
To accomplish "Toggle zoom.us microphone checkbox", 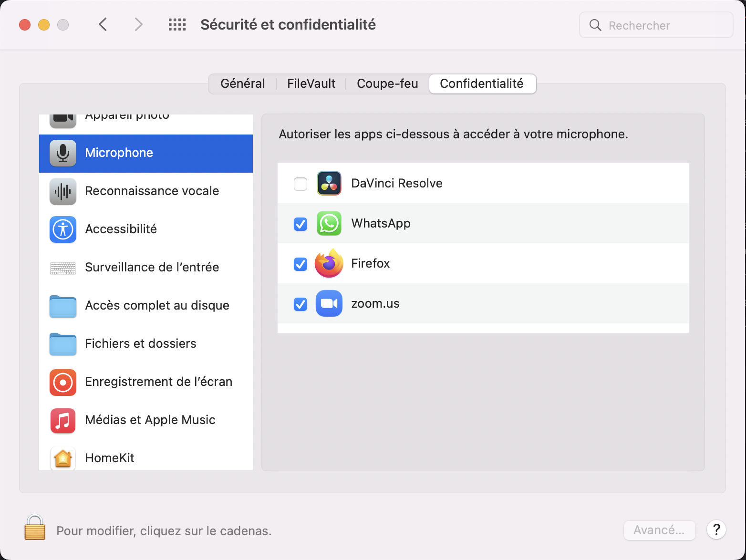I will (x=300, y=304).
